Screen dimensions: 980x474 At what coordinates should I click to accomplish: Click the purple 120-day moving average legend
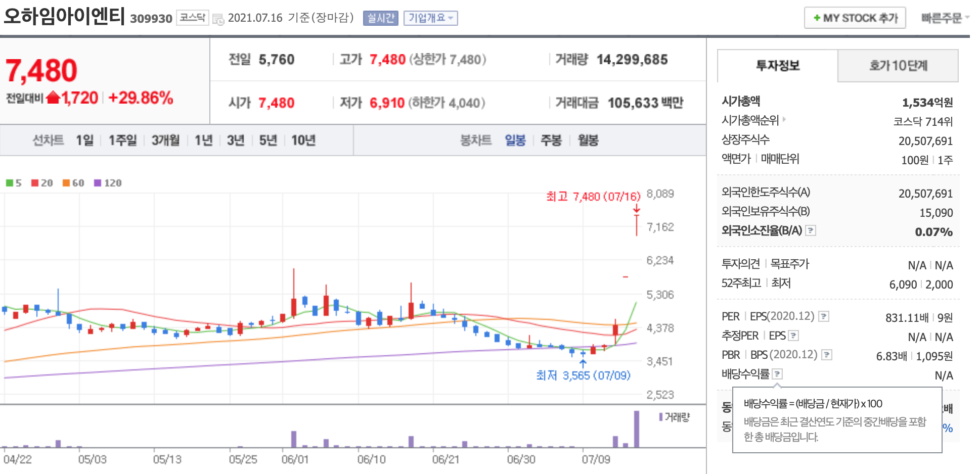click(108, 183)
